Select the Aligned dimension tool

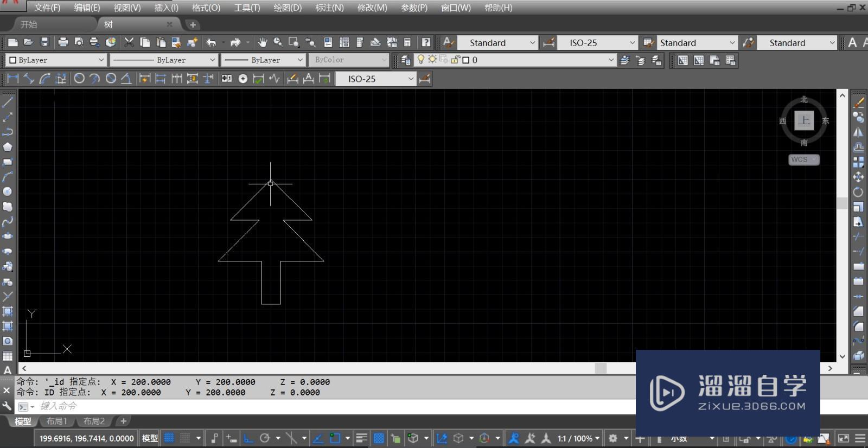pos(29,79)
